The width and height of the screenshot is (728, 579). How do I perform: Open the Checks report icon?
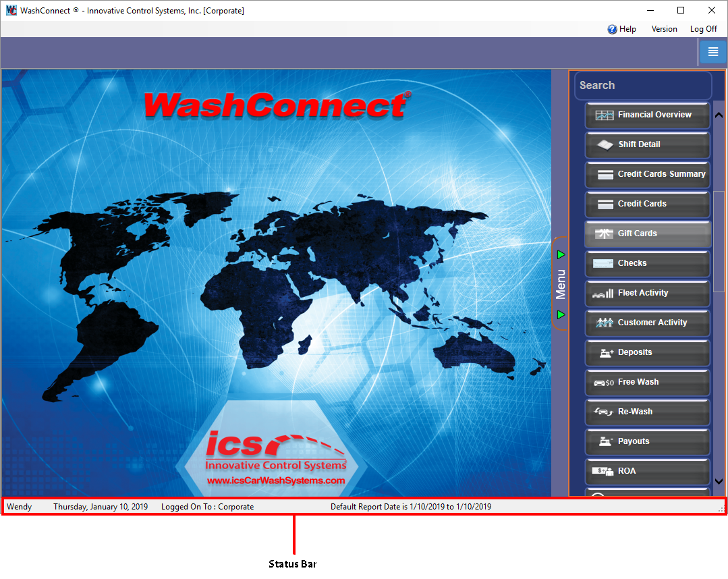603,264
